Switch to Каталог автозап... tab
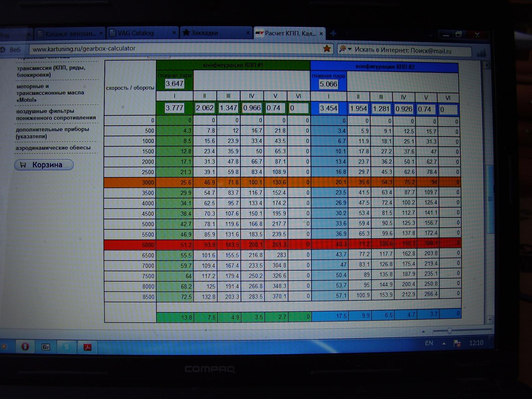Viewport: 532px width, 399px height. [70, 34]
